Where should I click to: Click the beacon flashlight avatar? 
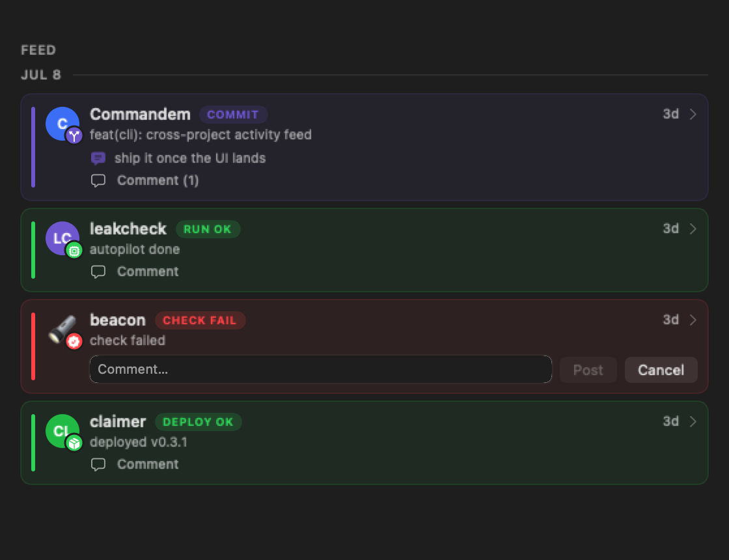[x=62, y=329]
